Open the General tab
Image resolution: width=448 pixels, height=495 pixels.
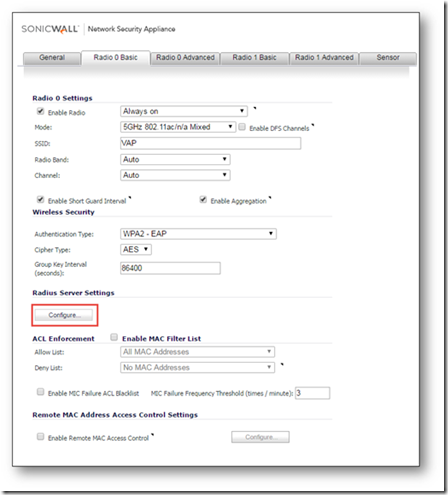[52, 58]
